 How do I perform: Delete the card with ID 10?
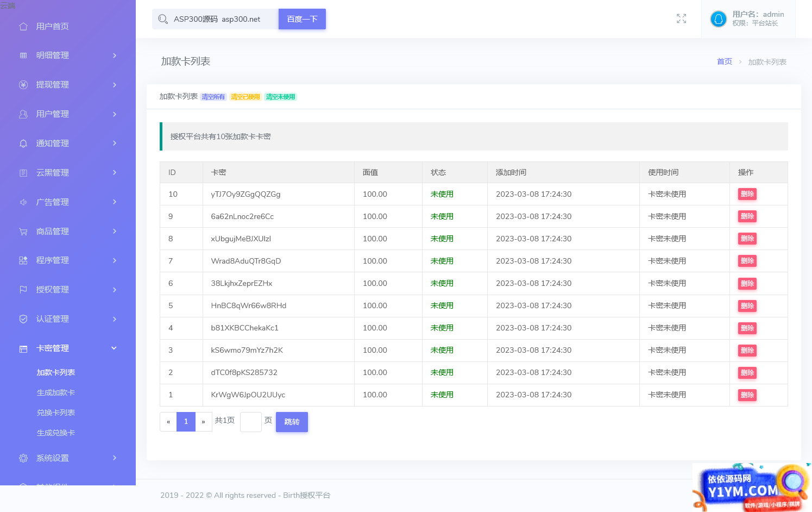point(747,194)
